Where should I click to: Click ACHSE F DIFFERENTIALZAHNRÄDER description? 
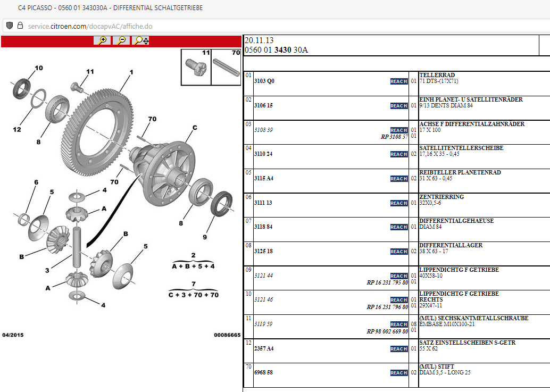click(472, 124)
